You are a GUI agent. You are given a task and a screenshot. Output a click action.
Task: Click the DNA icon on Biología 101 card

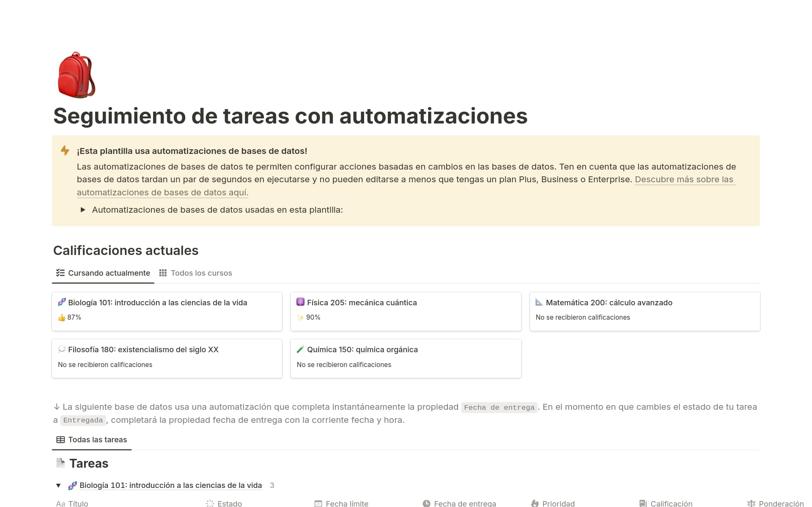pyautogui.click(x=62, y=302)
